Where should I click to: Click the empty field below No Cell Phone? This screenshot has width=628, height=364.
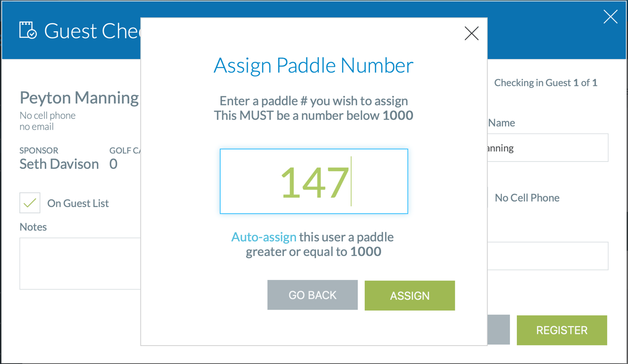547,256
